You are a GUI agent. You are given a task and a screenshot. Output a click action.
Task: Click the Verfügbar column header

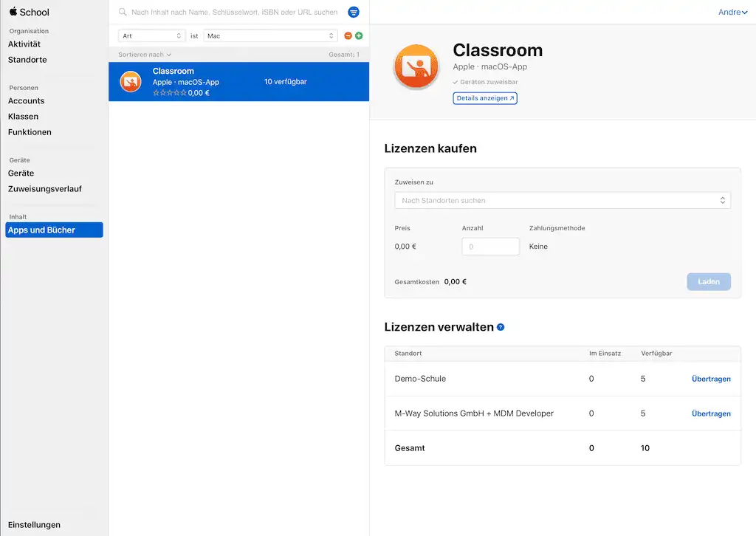(656, 354)
